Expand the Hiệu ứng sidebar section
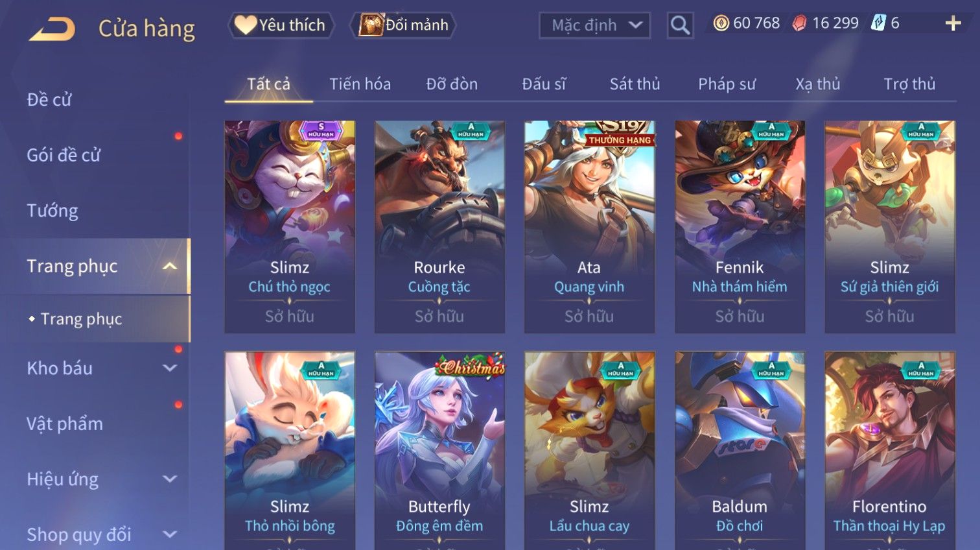Image resolution: width=980 pixels, height=550 pixels. [x=170, y=479]
